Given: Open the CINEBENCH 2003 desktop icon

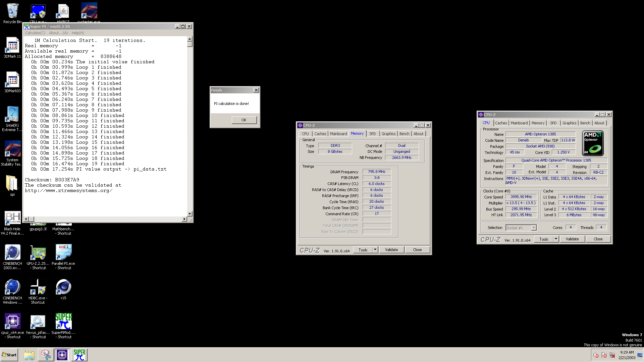Looking at the screenshot, I should [x=12, y=257].
